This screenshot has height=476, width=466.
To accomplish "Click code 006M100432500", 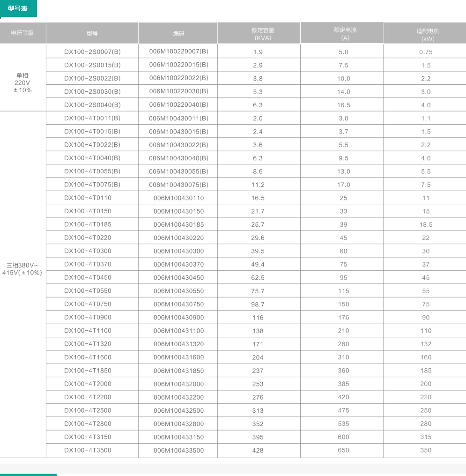I will [178, 410].
